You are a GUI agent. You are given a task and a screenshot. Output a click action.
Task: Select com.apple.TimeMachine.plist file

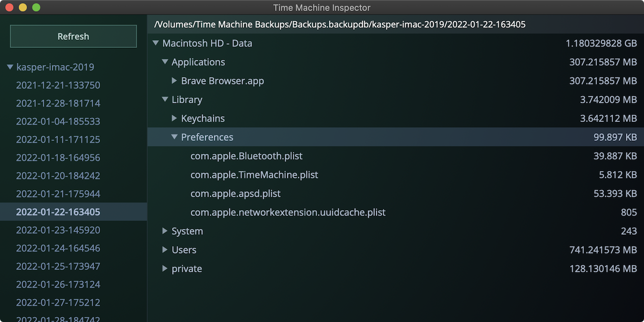tap(395, 175)
